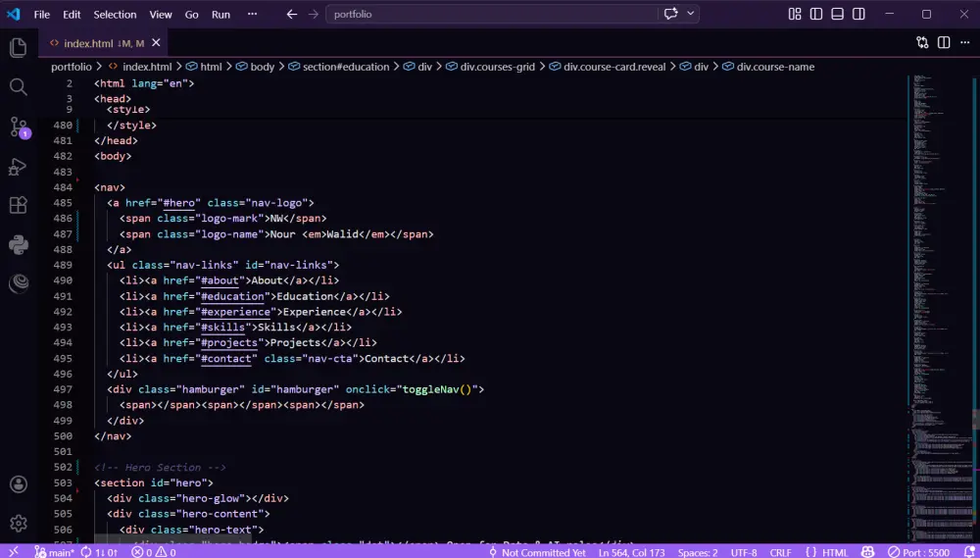Click the div.courses-grid breadcrumb
Viewport: 980px width, 558px height.
[x=491, y=67]
